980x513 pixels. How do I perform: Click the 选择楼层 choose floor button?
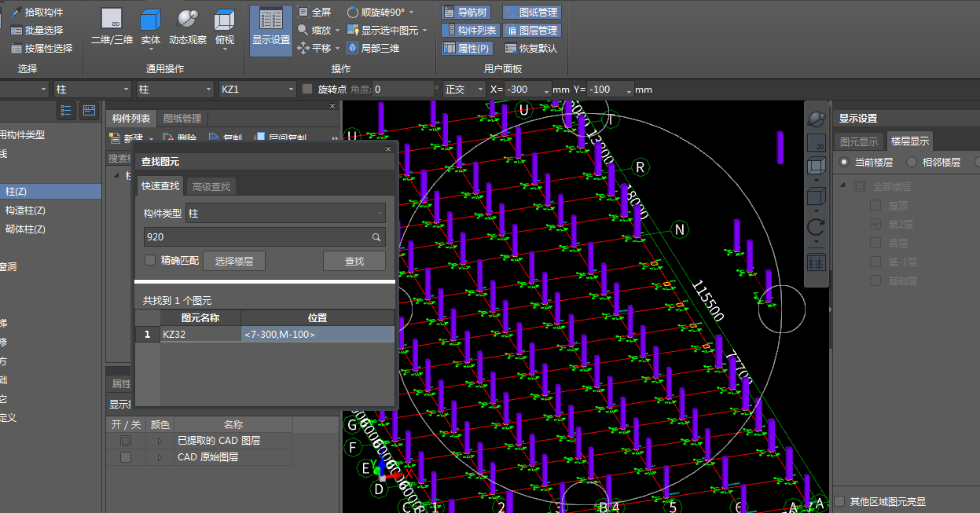[234, 261]
